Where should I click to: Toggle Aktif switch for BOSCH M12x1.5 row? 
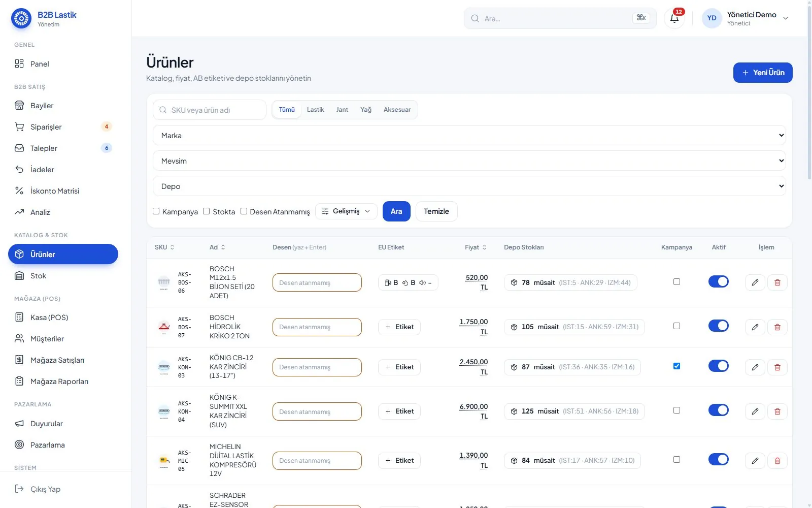tap(719, 281)
